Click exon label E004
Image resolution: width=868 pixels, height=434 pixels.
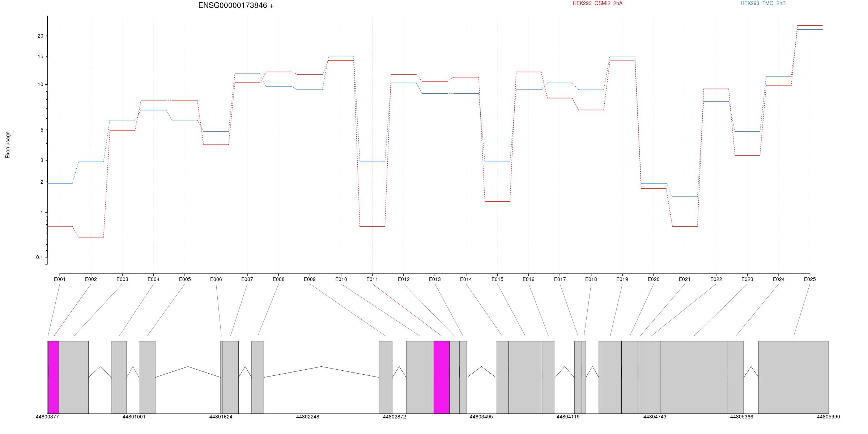(153, 279)
